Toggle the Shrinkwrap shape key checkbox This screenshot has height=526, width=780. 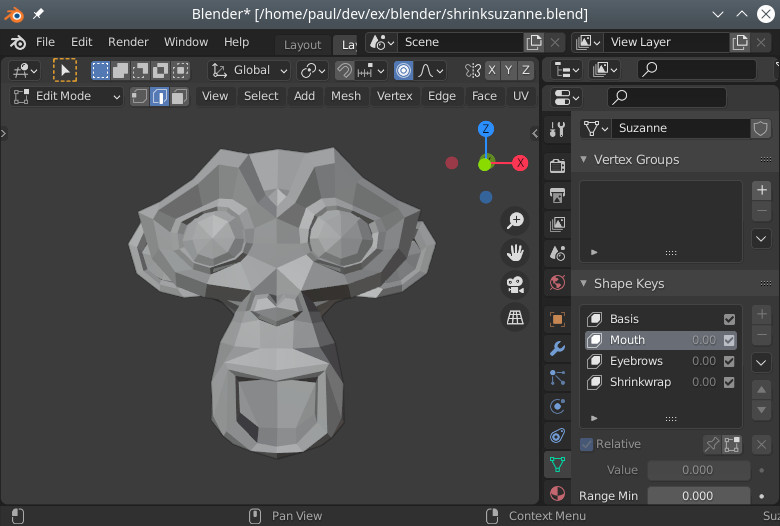[x=729, y=382]
